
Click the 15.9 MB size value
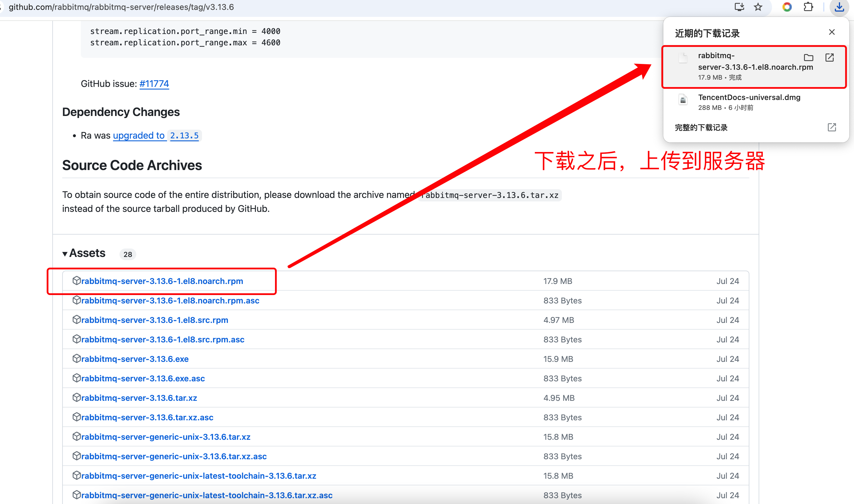click(x=558, y=359)
